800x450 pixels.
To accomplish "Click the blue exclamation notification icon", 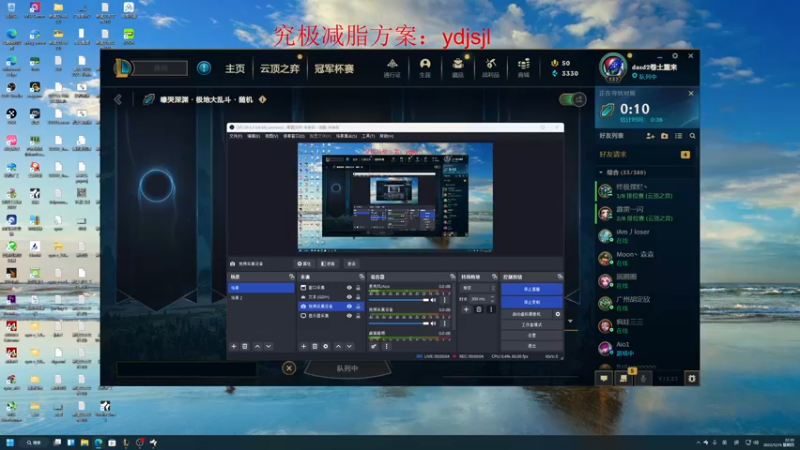I will coord(204,68).
